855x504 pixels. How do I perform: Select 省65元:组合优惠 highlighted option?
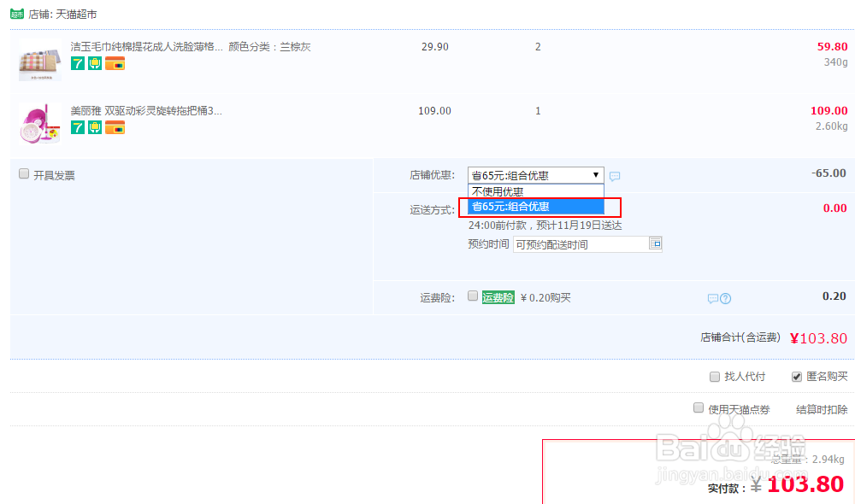535,207
